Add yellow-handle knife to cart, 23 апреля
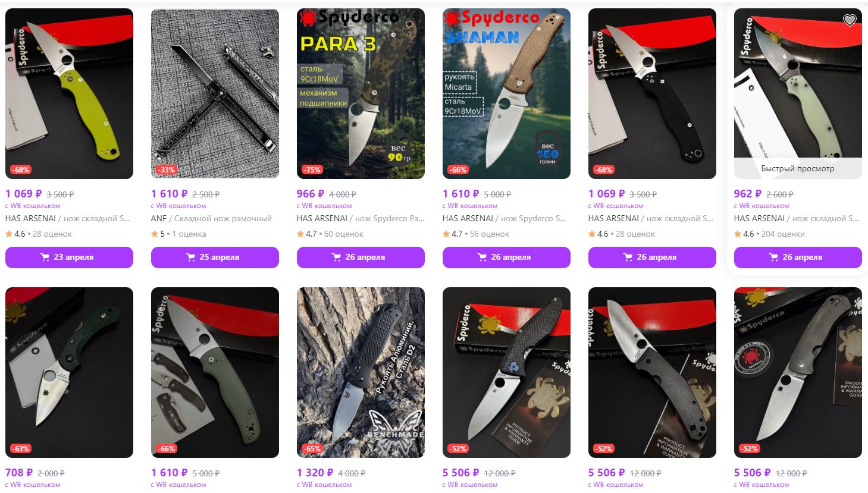868x493 pixels. pyautogui.click(x=69, y=258)
